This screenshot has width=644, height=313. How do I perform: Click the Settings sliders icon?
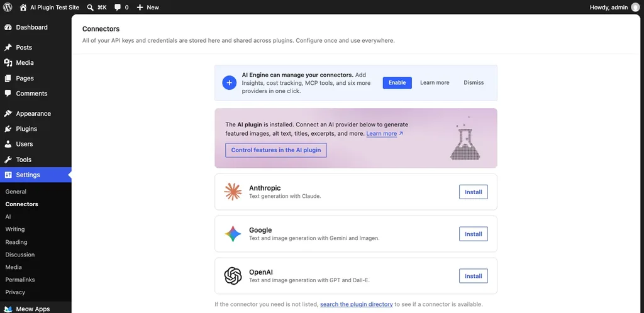point(8,175)
